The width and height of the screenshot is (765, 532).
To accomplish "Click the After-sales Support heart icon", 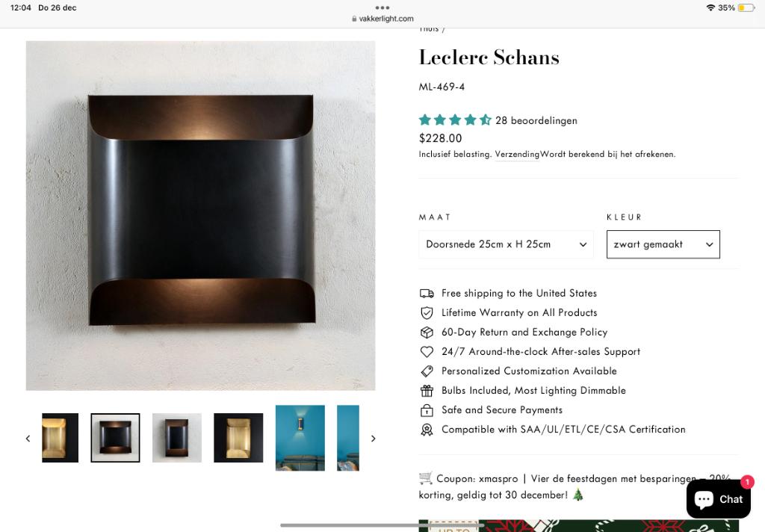I will [427, 351].
